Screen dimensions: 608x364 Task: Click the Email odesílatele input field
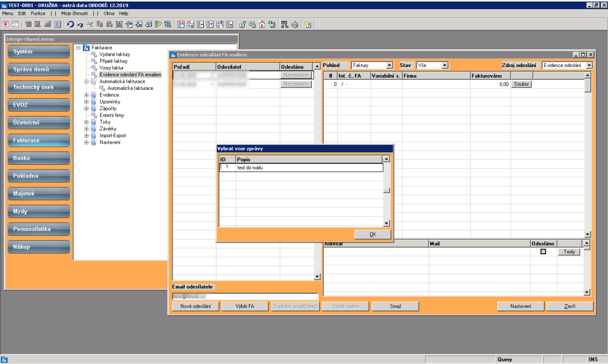tap(245, 296)
